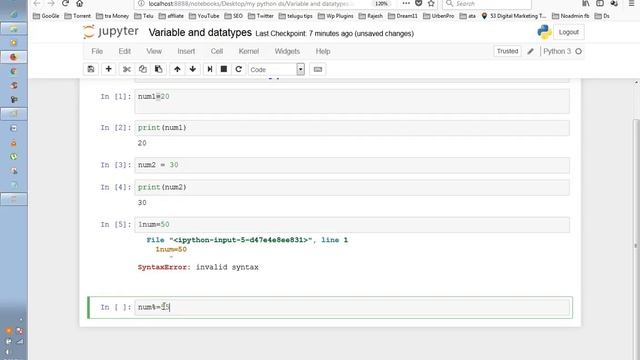Open the Wp Plugins bookmark folder

click(336, 16)
